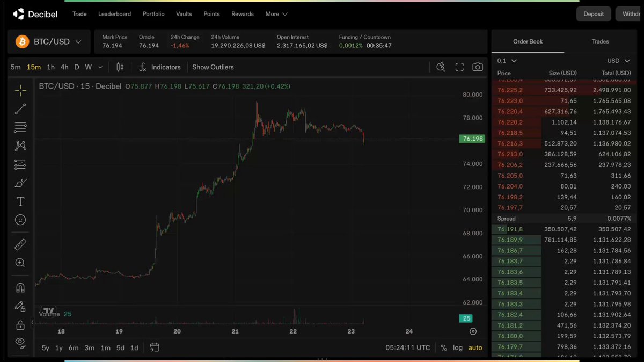Viewport: 644px width, 362px height.
Task: Open the More navigation dropdown
Action: click(276, 14)
